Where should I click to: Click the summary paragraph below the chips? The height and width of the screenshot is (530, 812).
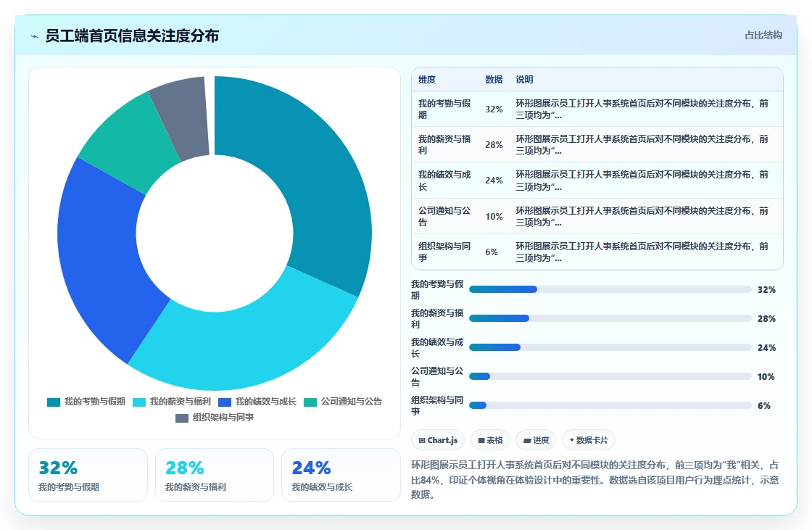point(595,480)
